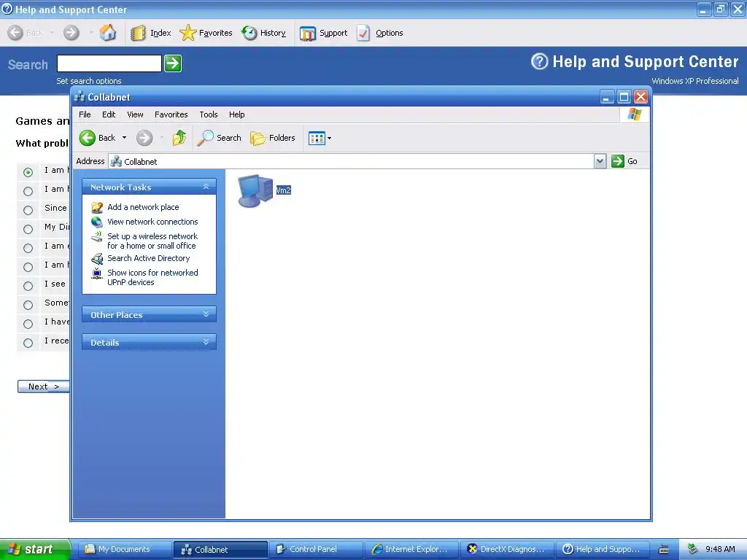
Task: Open History in Help and Support Center
Action: coord(263,33)
